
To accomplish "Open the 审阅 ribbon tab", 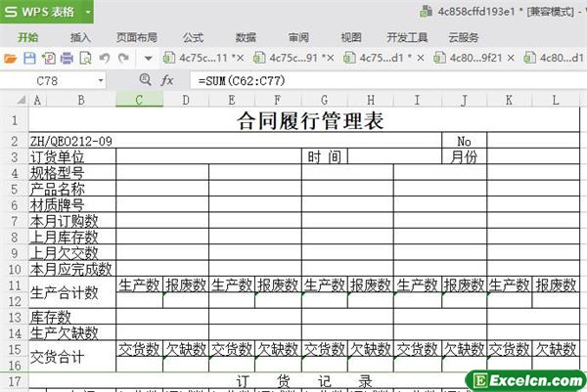I will pyautogui.click(x=298, y=37).
